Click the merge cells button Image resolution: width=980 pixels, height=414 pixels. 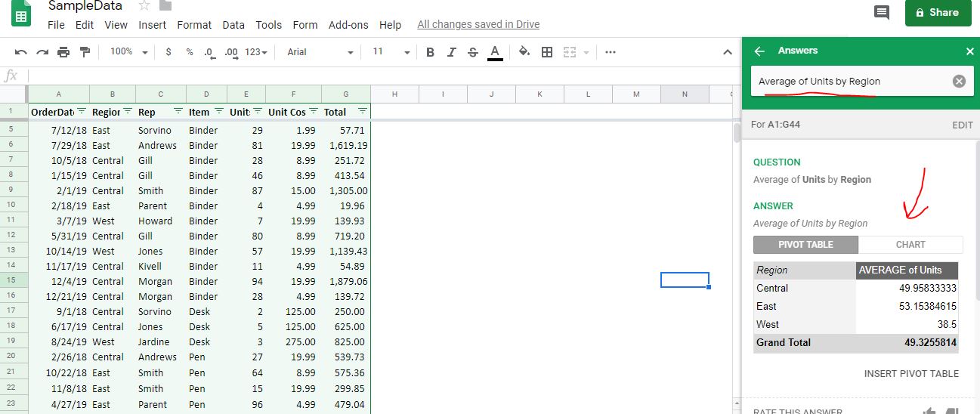(x=569, y=52)
